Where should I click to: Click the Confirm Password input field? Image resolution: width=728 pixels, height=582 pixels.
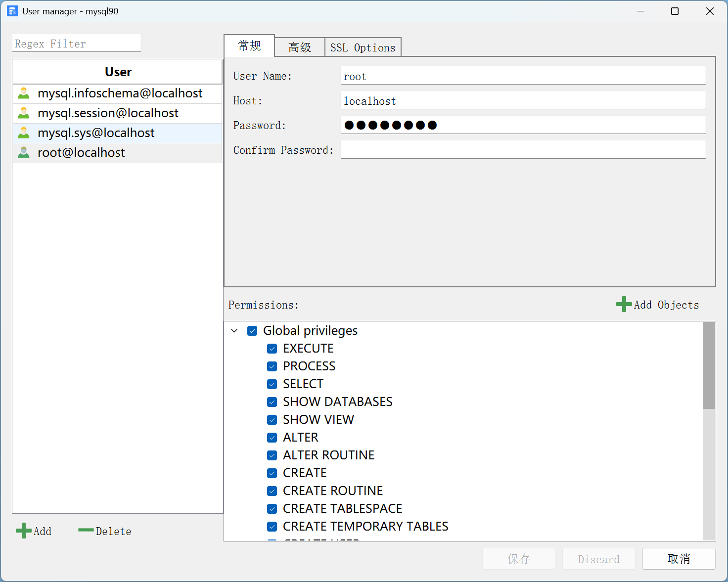point(523,150)
